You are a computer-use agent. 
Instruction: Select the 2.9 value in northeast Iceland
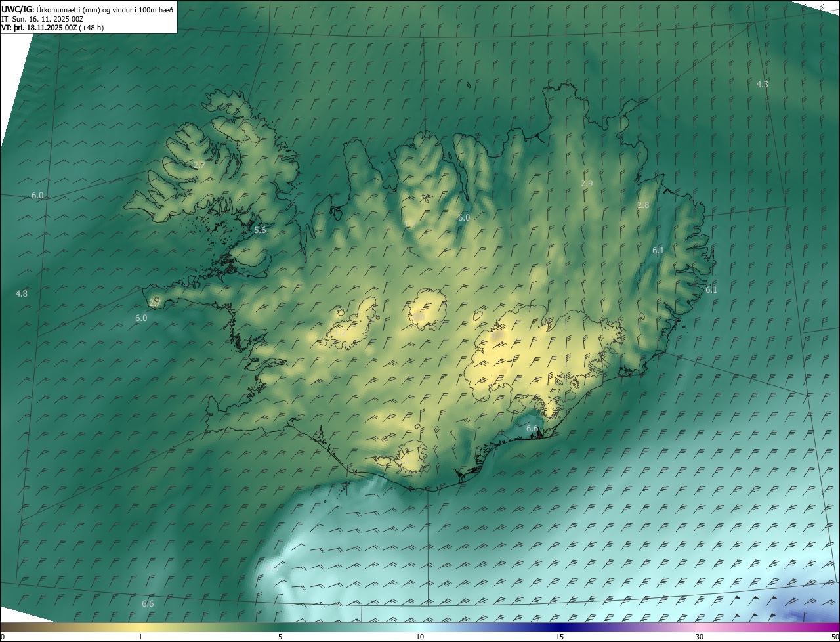click(x=587, y=183)
